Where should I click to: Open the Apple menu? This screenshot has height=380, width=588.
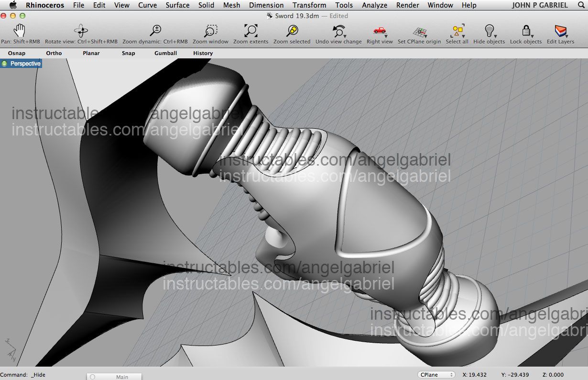[x=13, y=5]
